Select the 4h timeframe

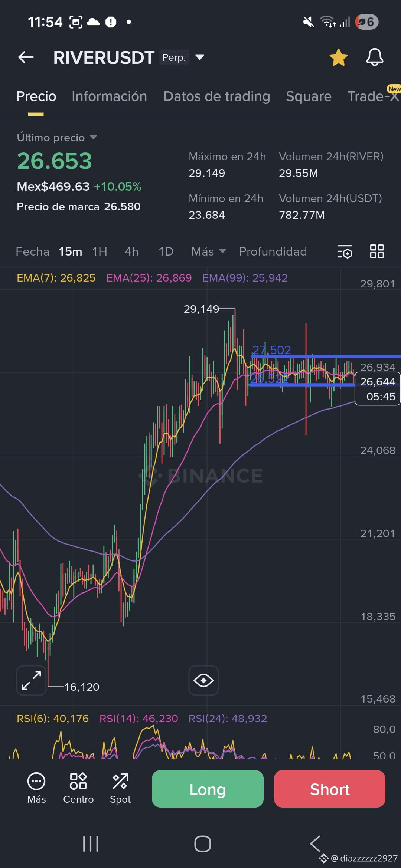pyautogui.click(x=131, y=251)
